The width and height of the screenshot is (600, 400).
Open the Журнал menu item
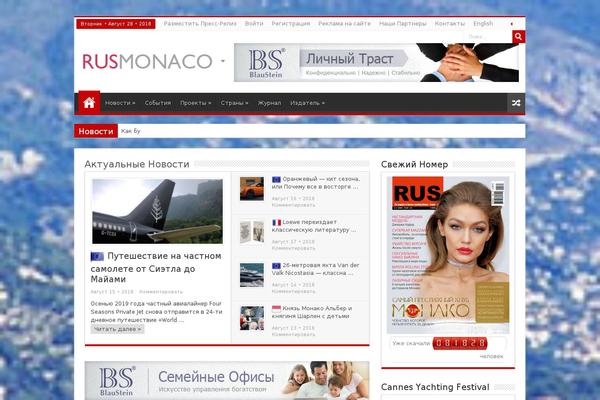click(x=269, y=103)
